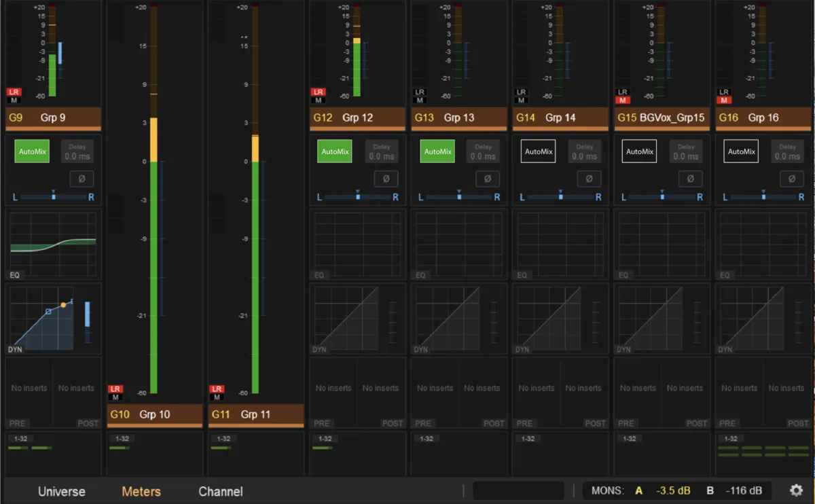Image resolution: width=815 pixels, height=504 pixels.
Task: Click the Delay 0.0 ms field on Grp 12
Action: 381,151
